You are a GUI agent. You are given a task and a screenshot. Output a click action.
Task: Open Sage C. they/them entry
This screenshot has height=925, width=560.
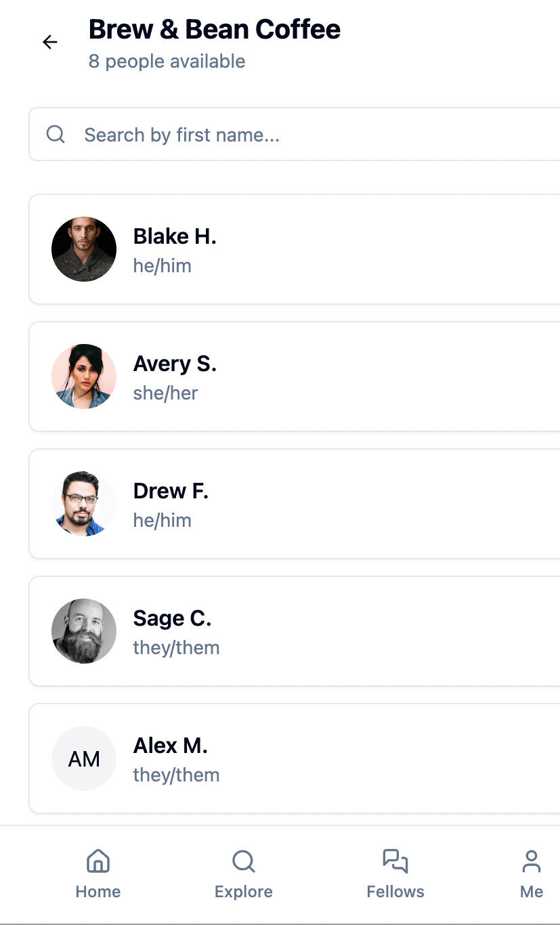click(339, 631)
